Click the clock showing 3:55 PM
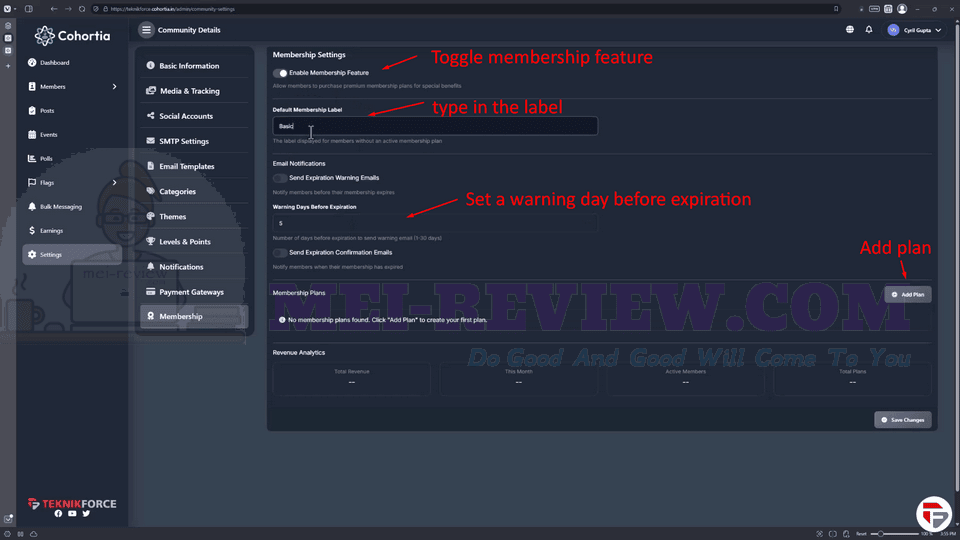 pyautogui.click(x=948, y=534)
